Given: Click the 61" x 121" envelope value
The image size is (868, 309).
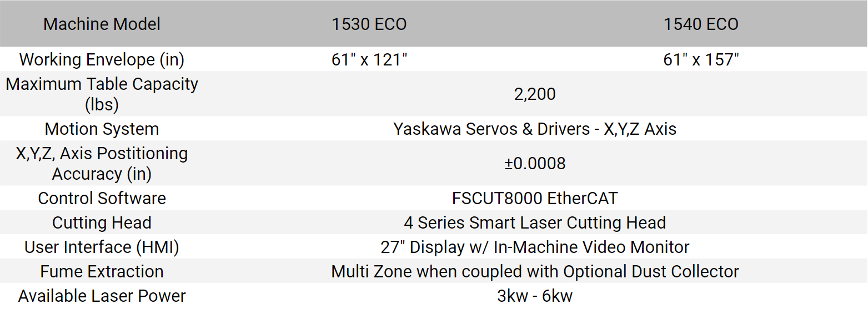Looking at the screenshot, I should tap(369, 59).
